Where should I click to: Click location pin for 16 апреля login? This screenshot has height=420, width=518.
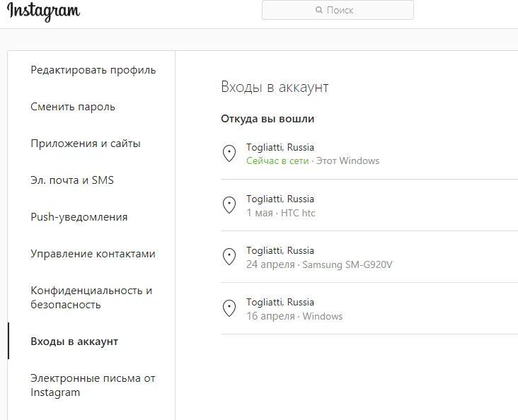pos(229,308)
